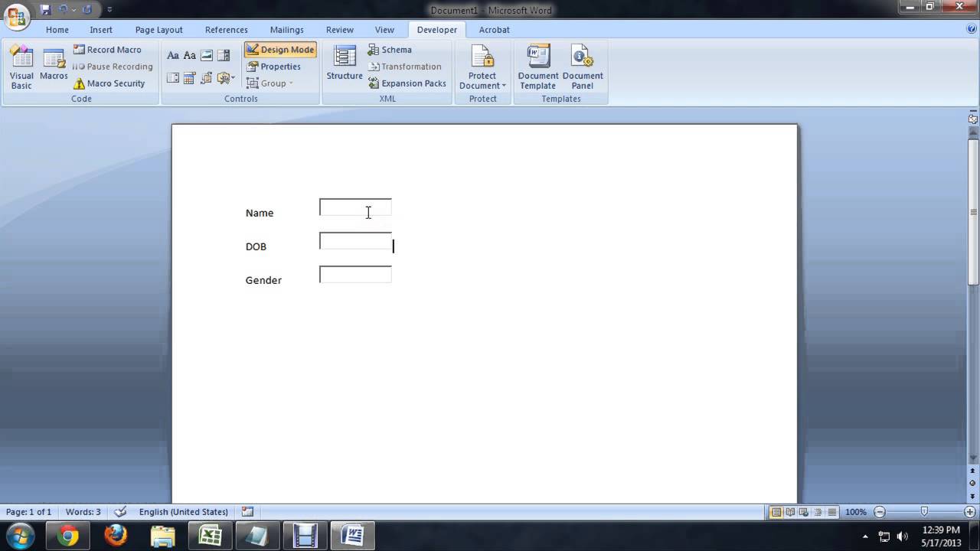Open Windows Start menu
This screenshot has height=551, width=980.
[19, 536]
